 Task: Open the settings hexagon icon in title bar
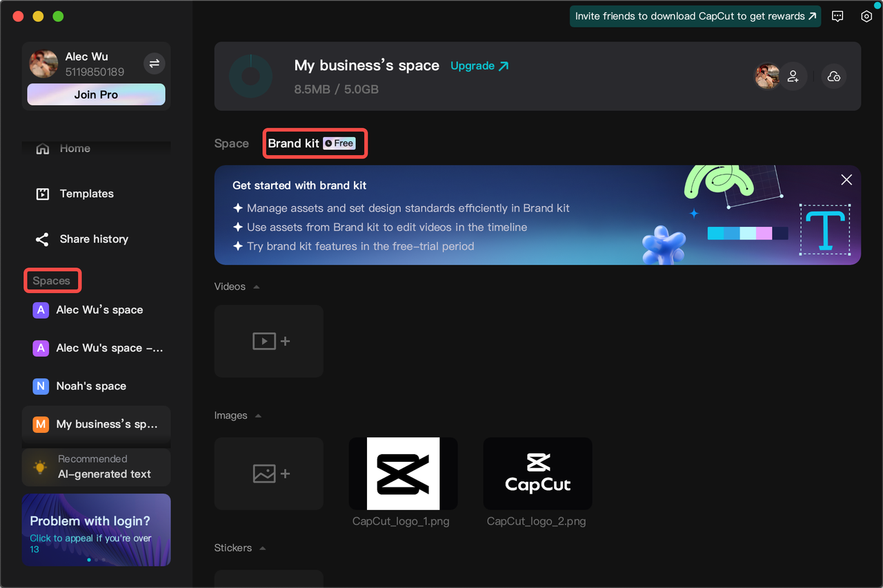coord(866,17)
